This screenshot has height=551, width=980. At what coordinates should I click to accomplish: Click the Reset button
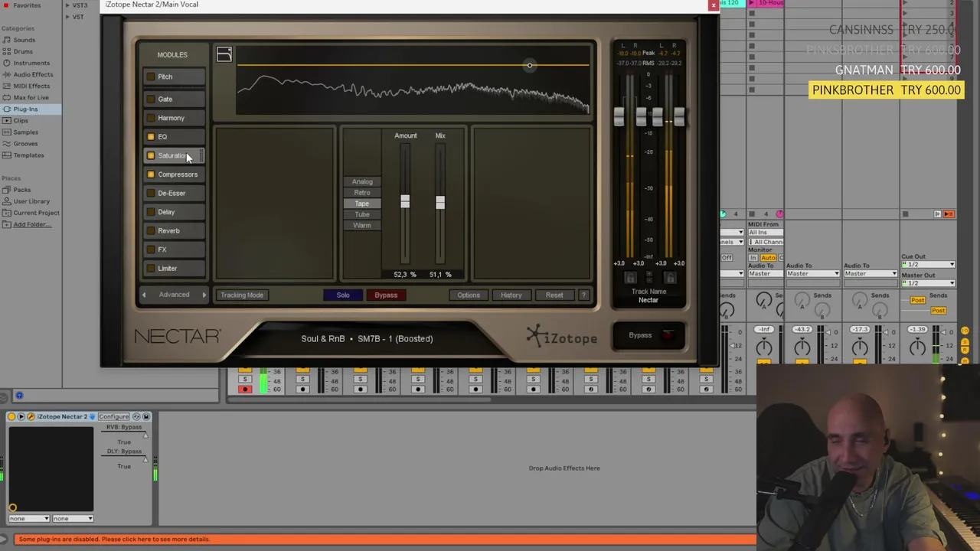click(x=554, y=295)
